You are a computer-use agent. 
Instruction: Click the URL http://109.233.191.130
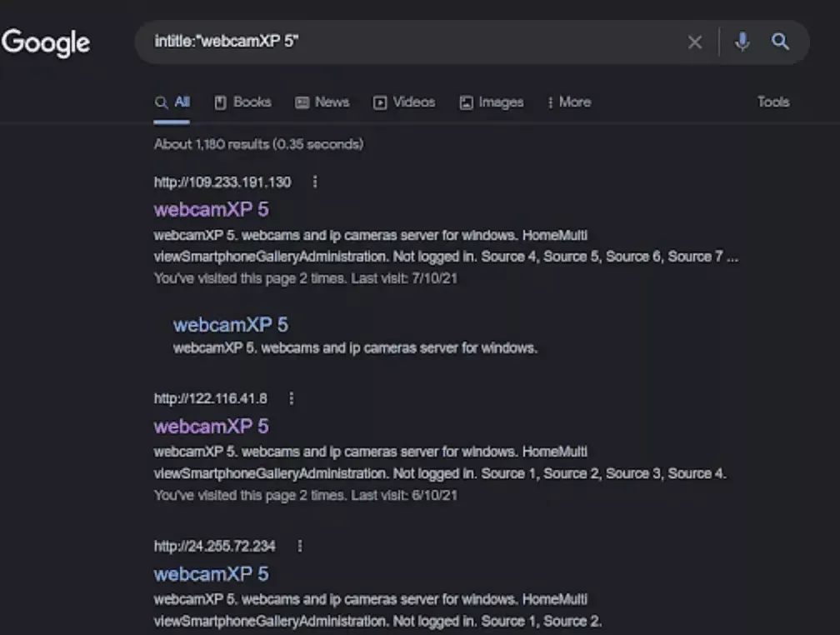(x=222, y=182)
